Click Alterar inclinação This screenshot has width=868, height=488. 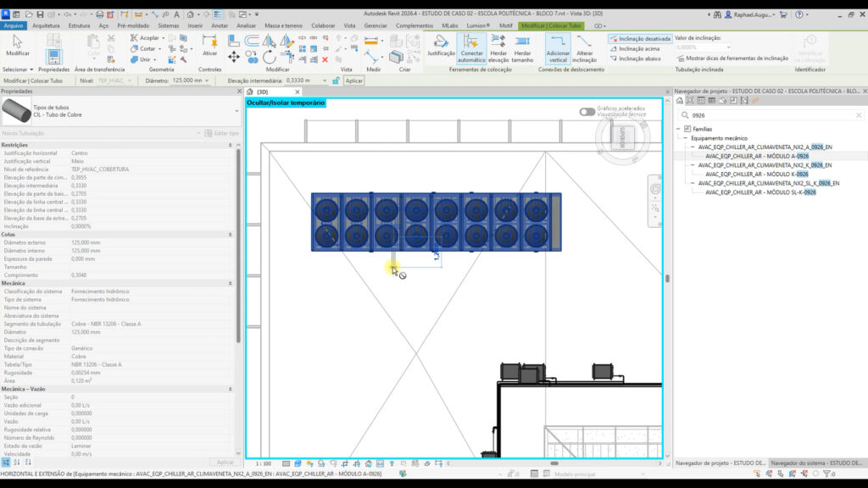coord(584,48)
